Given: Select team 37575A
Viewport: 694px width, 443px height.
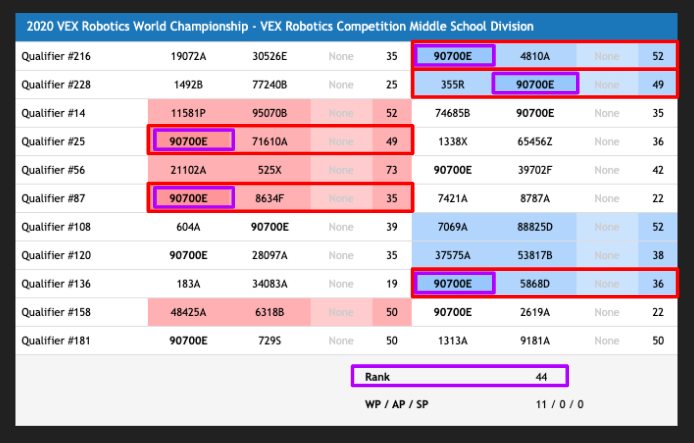Looking at the screenshot, I should [452, 255].
